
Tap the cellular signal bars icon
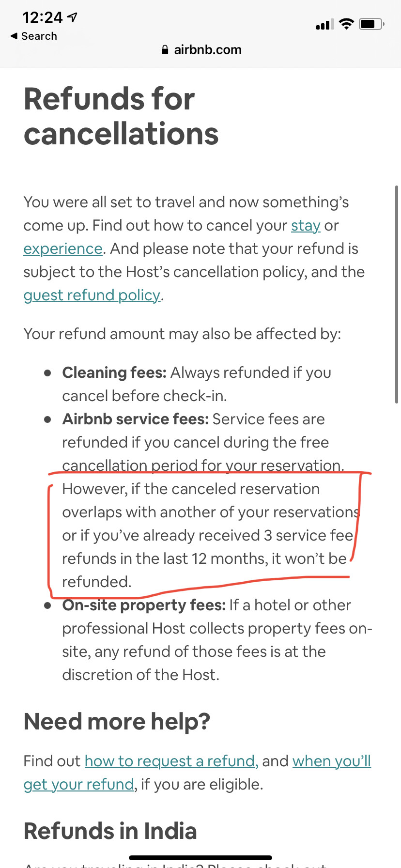click(x=324, y=25)
